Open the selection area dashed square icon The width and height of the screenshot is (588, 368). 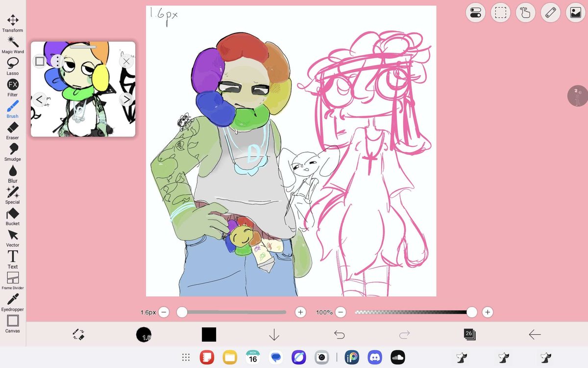click(x=500, y=13)
